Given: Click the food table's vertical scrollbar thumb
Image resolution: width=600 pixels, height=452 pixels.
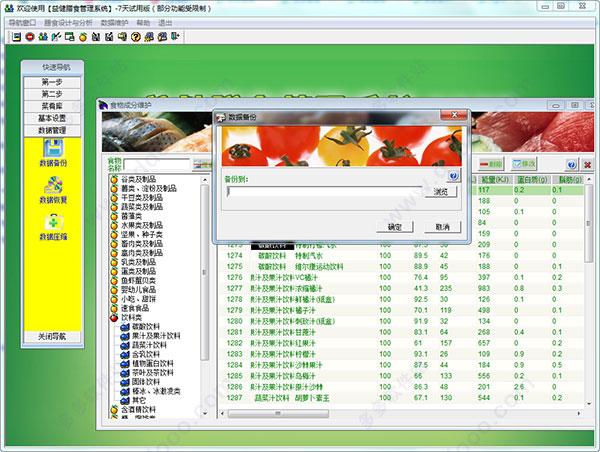Looking at the screenshot, I should (589, 224).
